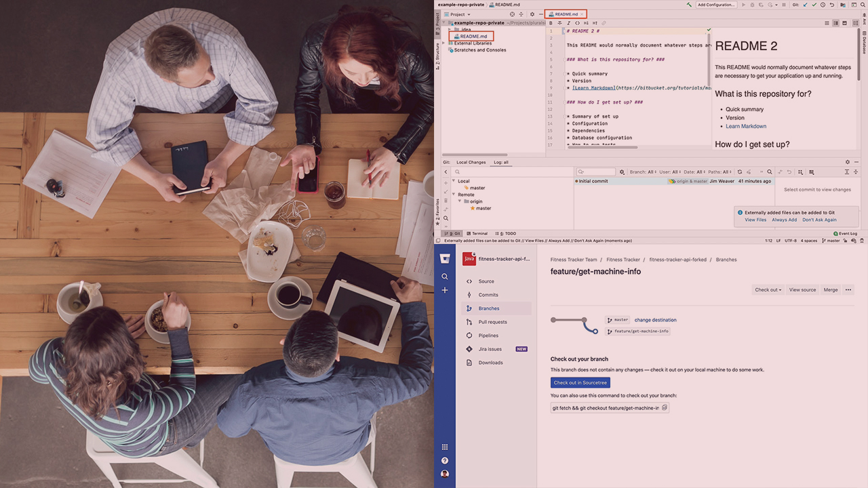Open Git history clock icon in IDE toolbar
This screenshot has height=488, width=868.
click(x=823, y=5)
